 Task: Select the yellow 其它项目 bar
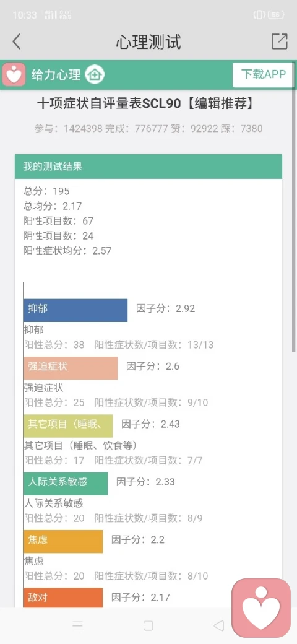tap(68, 426)
